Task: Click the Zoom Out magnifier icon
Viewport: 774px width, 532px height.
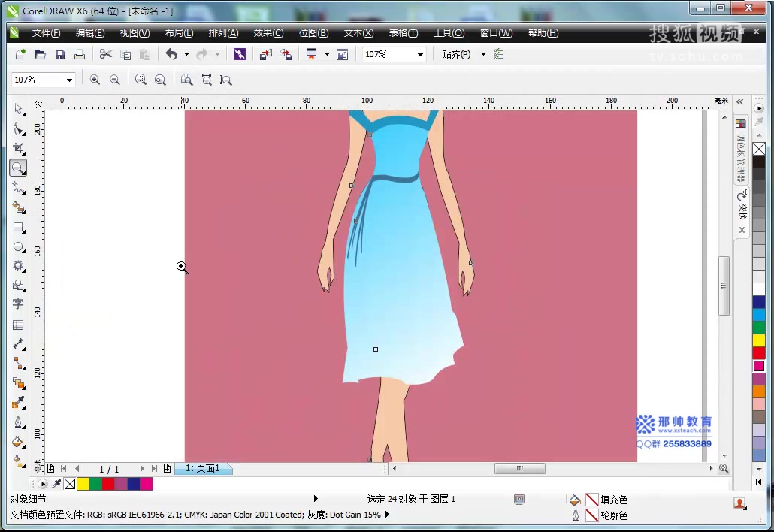Action: coord(115,80)
